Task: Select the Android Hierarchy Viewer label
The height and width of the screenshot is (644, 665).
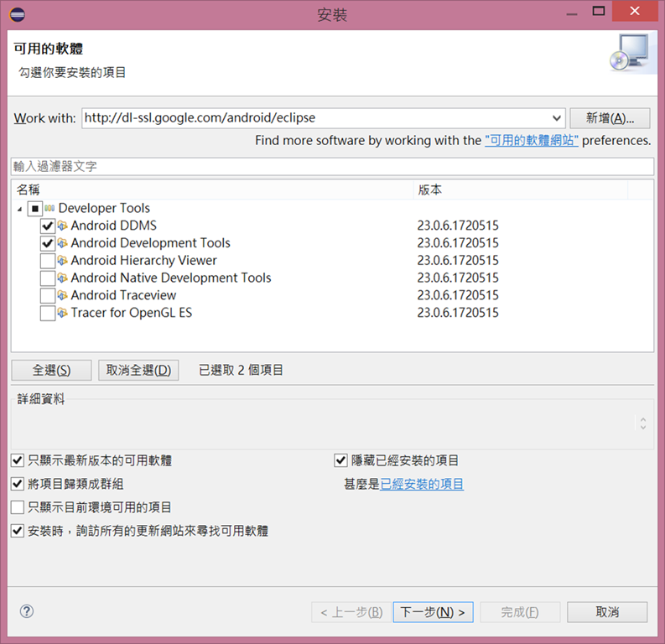Action: click(x=143, y=260)
